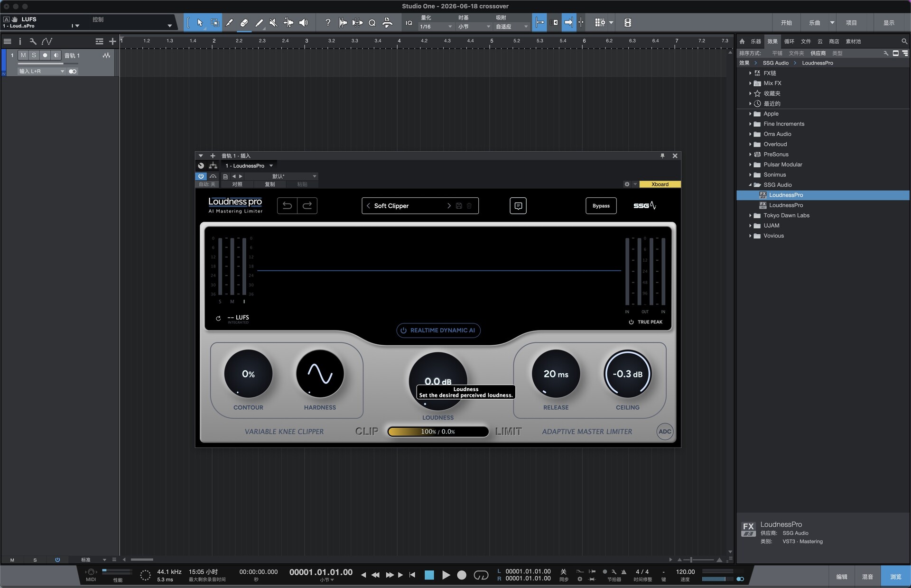Select the Mute tool
The image size is (911, 588).
click(274, 22)
